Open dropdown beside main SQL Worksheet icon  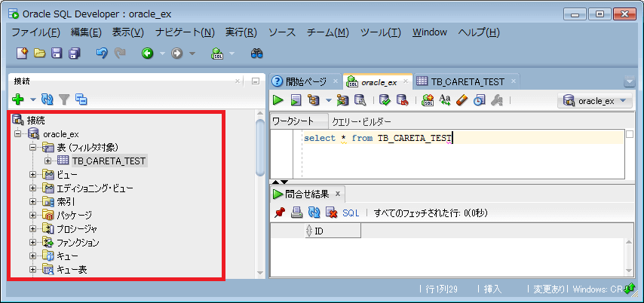point(232,54)
